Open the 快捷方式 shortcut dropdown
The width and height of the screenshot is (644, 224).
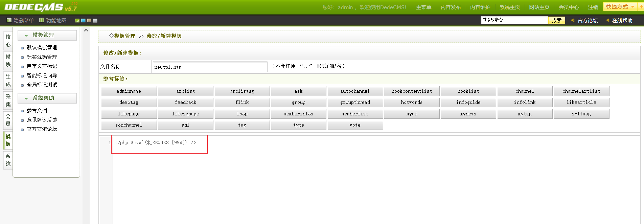[620, 7]
